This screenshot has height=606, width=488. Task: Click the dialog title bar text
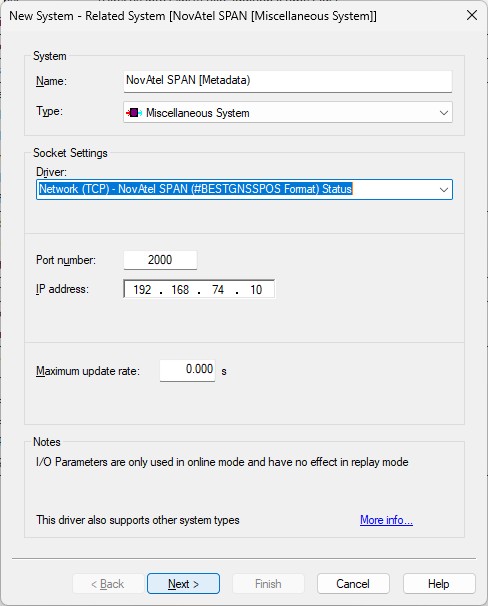pos(193,16)
